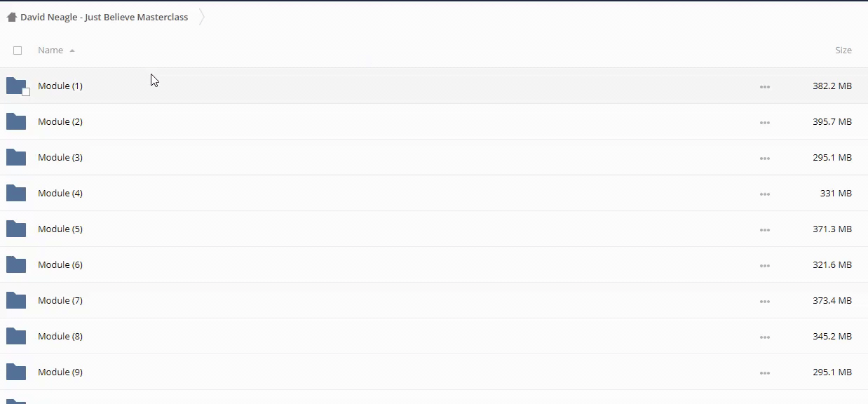This screenshot has width=868, height=404.
Task: Click the Name column header label
Action: [50, 50]
